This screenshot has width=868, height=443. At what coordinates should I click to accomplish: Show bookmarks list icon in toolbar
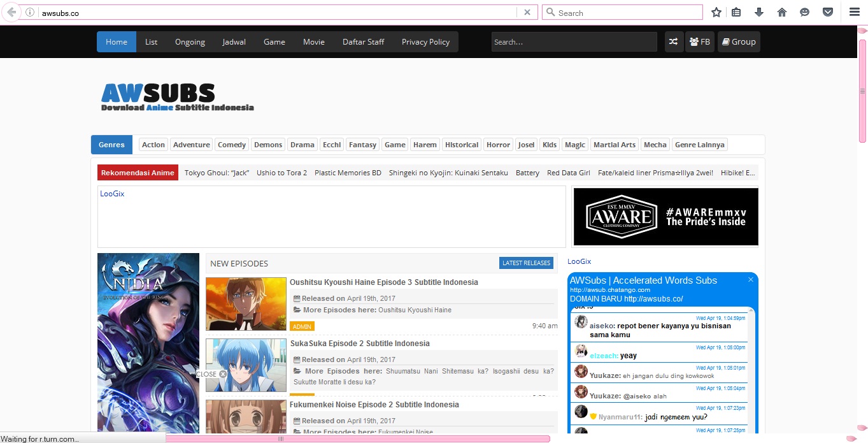coord(736,12)
